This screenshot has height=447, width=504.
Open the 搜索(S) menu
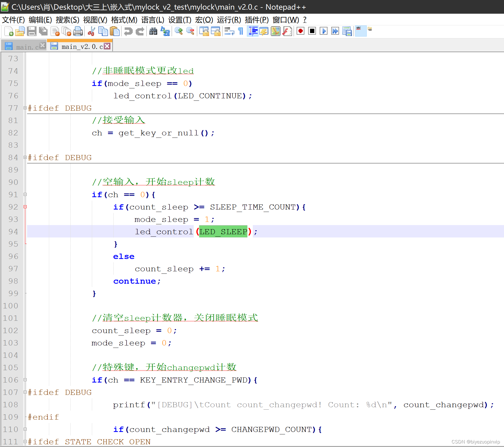coord(68,20)
